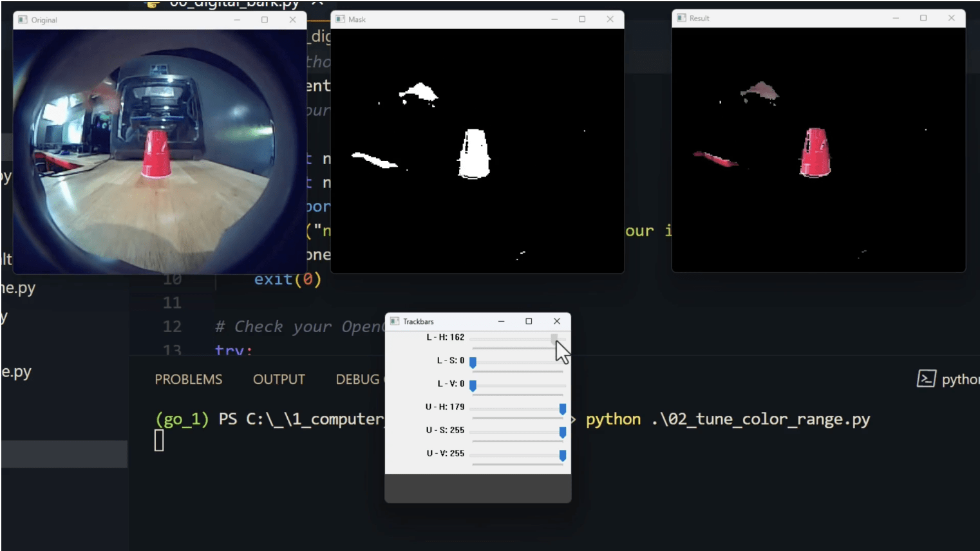Maximize the Result window
980x551 pixels.
tap(923, 18)
